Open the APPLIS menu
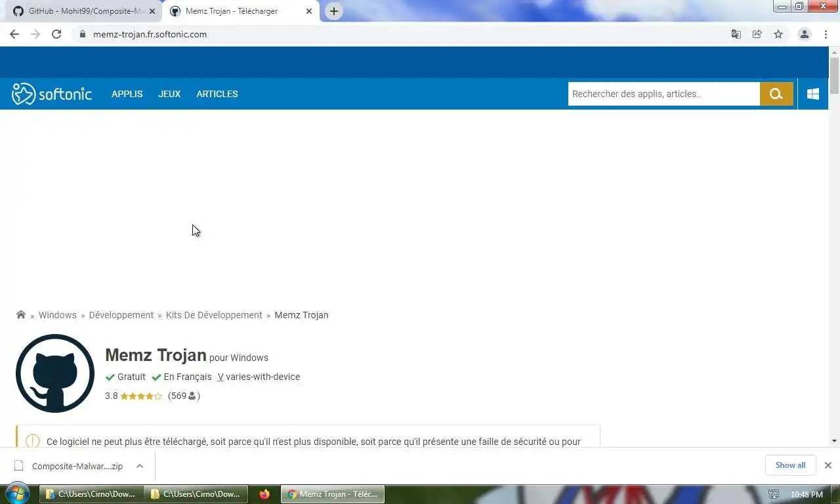This screenshot has width=840, height=504. [127, 94]
